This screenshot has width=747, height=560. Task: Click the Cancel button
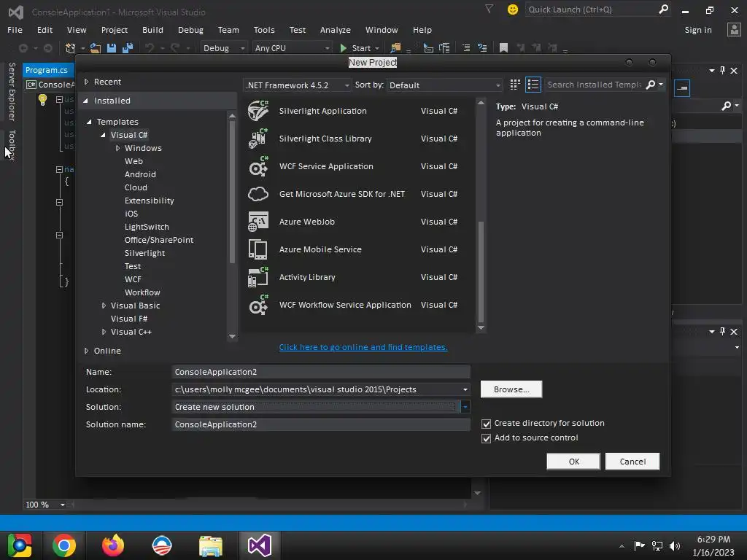coord(632,462)
